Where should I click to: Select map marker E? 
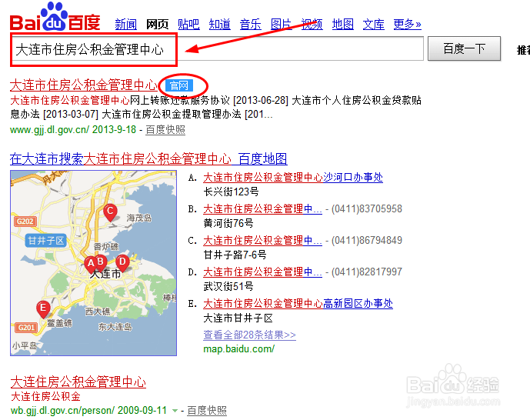(x=43, y=308)
